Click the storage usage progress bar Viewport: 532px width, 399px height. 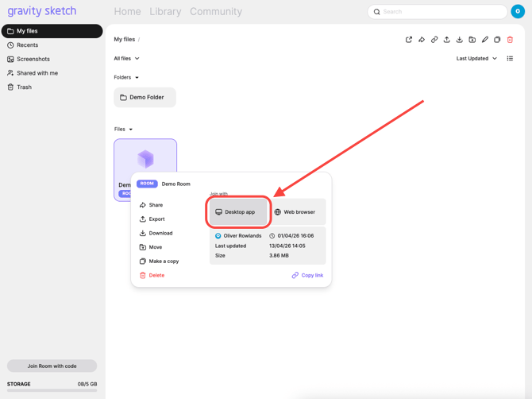pyautogui.click(x=52, y=390)
